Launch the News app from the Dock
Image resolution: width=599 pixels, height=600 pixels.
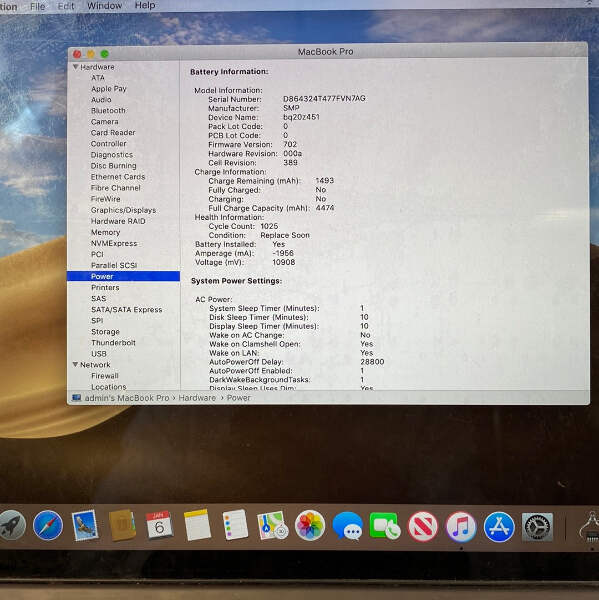pyautogui.click(x=423, y=527)
